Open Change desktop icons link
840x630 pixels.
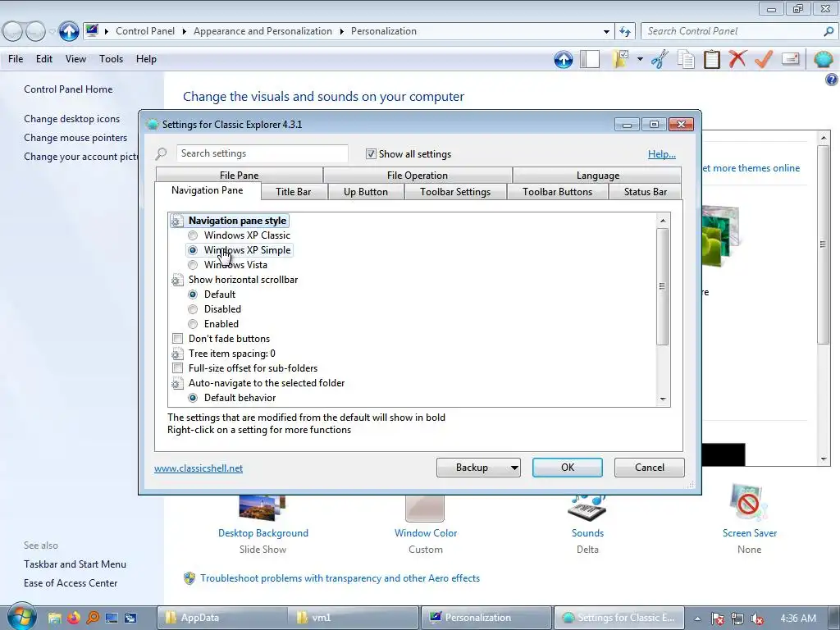point(72,119)
